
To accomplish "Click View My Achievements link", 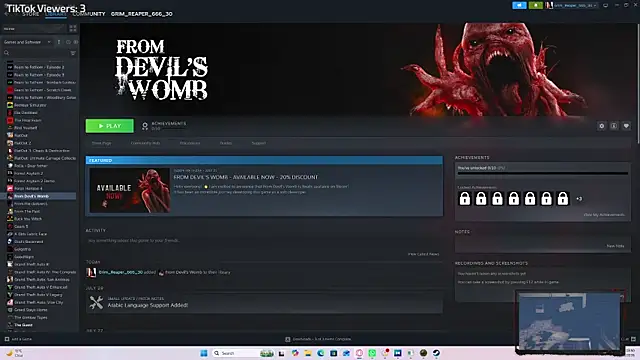I will click(604, 215).
